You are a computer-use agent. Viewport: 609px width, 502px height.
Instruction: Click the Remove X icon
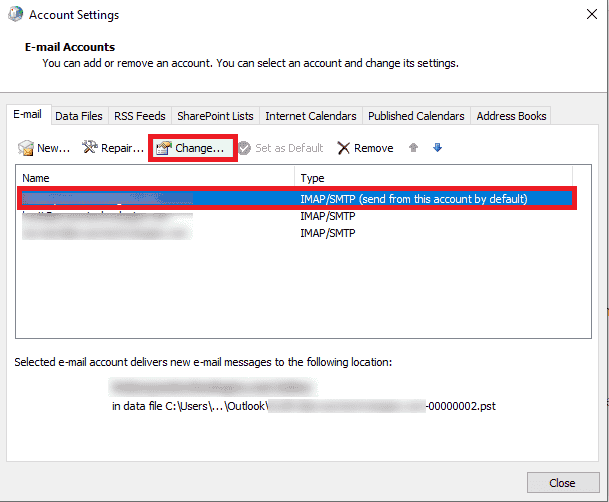(x=343, y=148)
